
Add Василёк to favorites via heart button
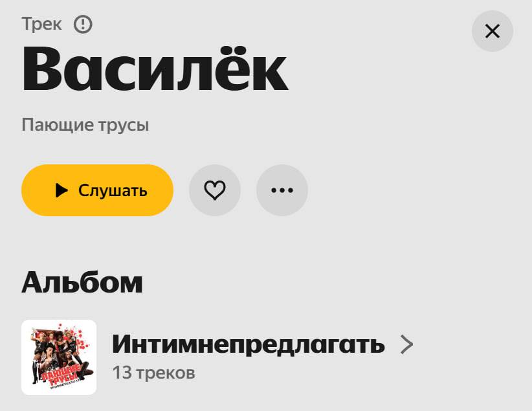pos(215,190)
